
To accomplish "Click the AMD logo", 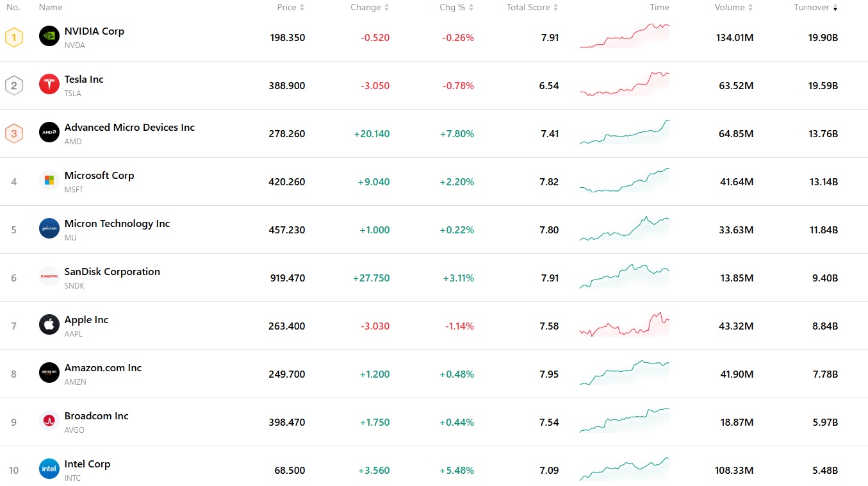I will point(49,132).
